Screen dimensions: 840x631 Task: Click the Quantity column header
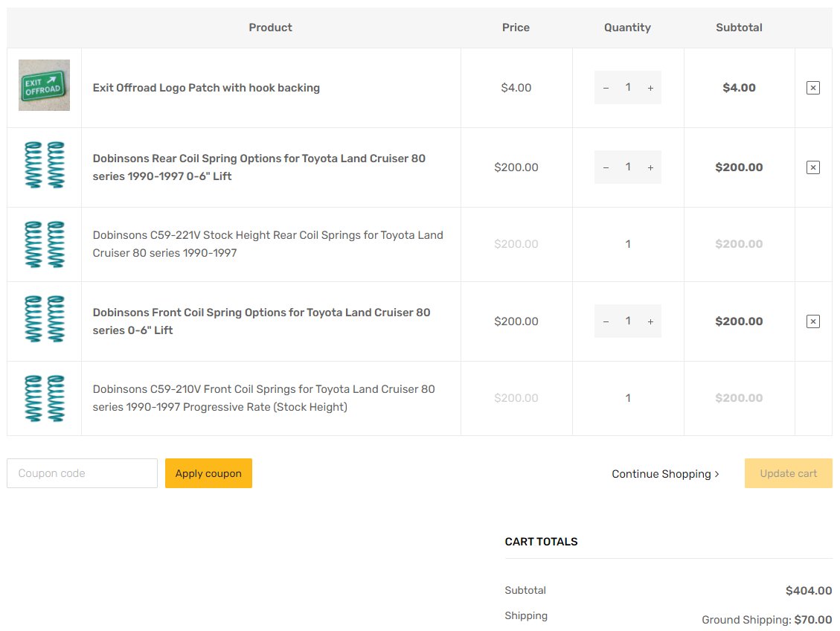627,28
